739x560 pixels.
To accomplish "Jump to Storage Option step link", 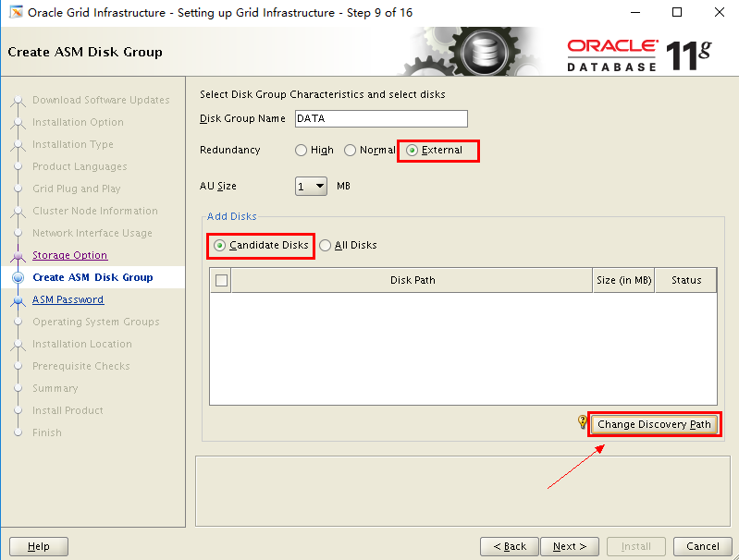I will tap(69, 255).
